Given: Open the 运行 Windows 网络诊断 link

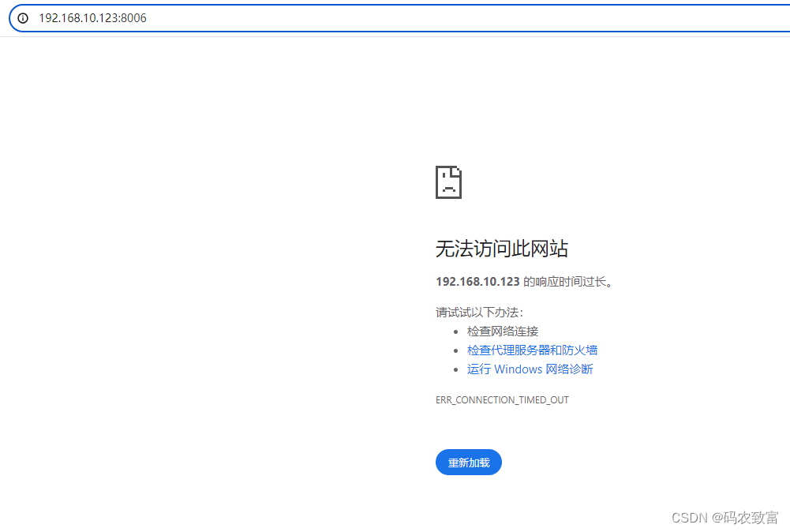Looking at the screenshot, I should pos(530,369).
